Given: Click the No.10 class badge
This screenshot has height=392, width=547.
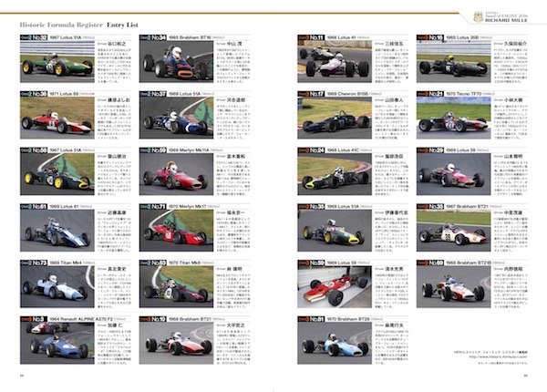Looking at the screenshot, I should coord(153,319).
